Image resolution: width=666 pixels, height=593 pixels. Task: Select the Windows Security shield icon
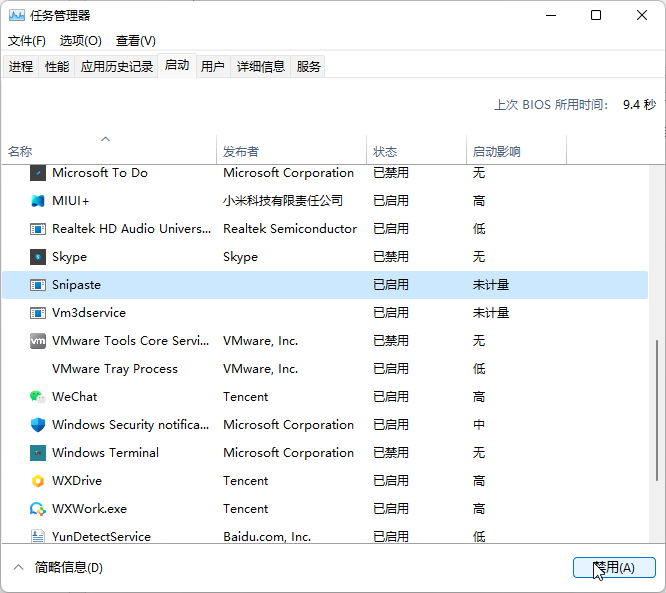pos(38,425)
